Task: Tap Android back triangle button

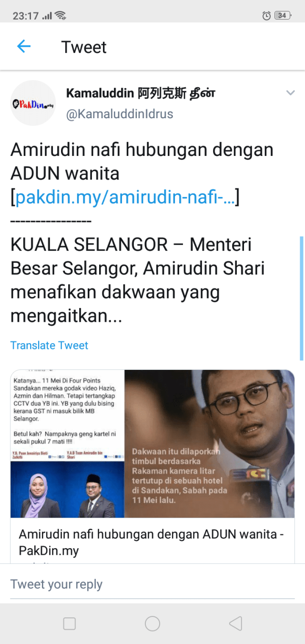Action: tap(235, 624)
